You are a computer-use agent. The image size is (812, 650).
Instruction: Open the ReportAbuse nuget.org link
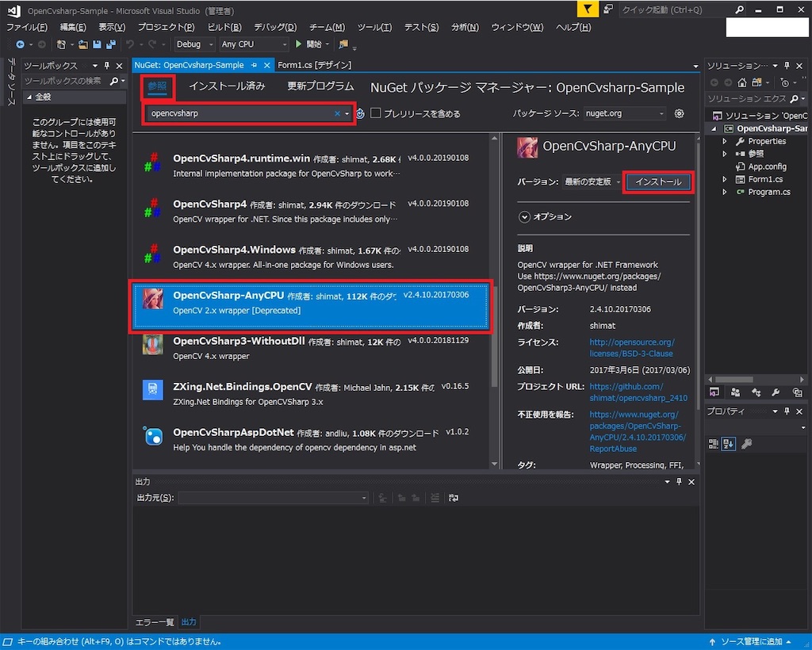(x=638, y=431)
